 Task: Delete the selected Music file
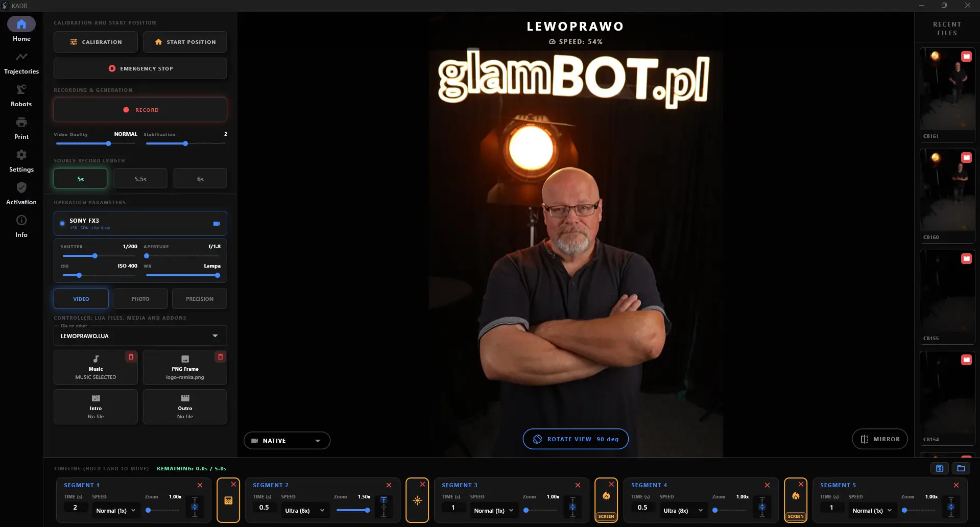(x=131, y=357)
